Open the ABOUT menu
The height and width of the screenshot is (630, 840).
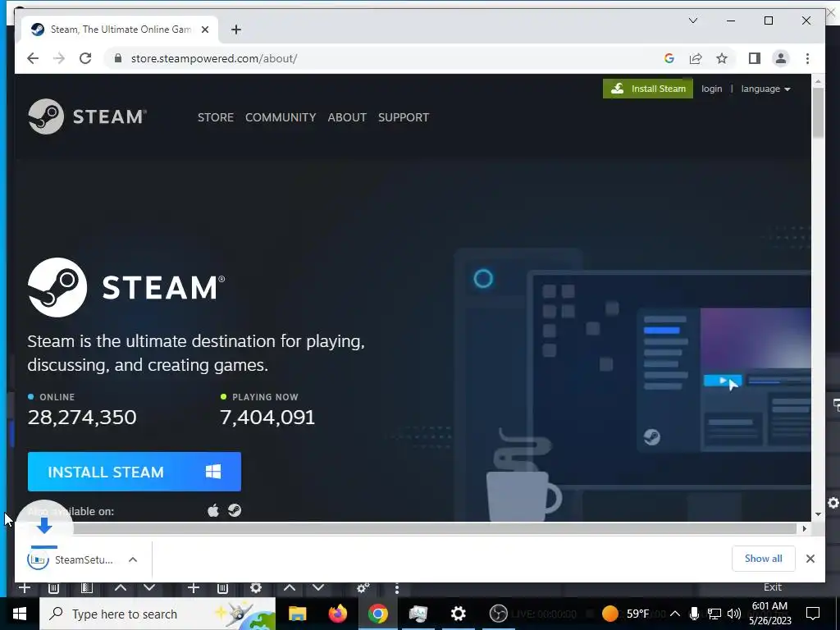(347, 117)
